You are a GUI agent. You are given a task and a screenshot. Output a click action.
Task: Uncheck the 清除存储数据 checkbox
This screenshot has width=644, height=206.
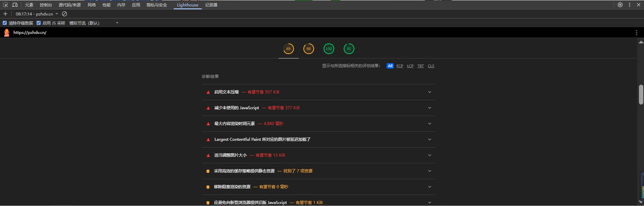point(5,23)
